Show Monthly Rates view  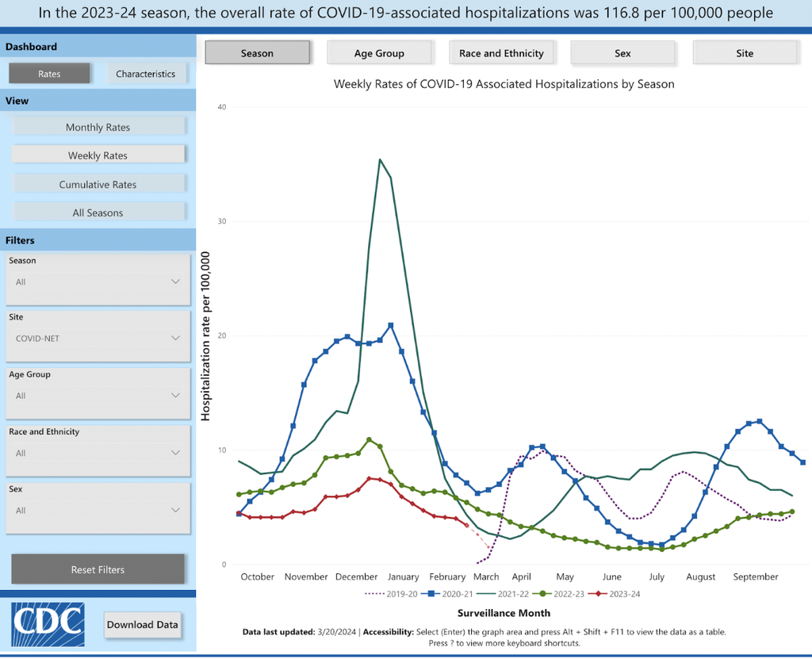[x=98, y=127]
